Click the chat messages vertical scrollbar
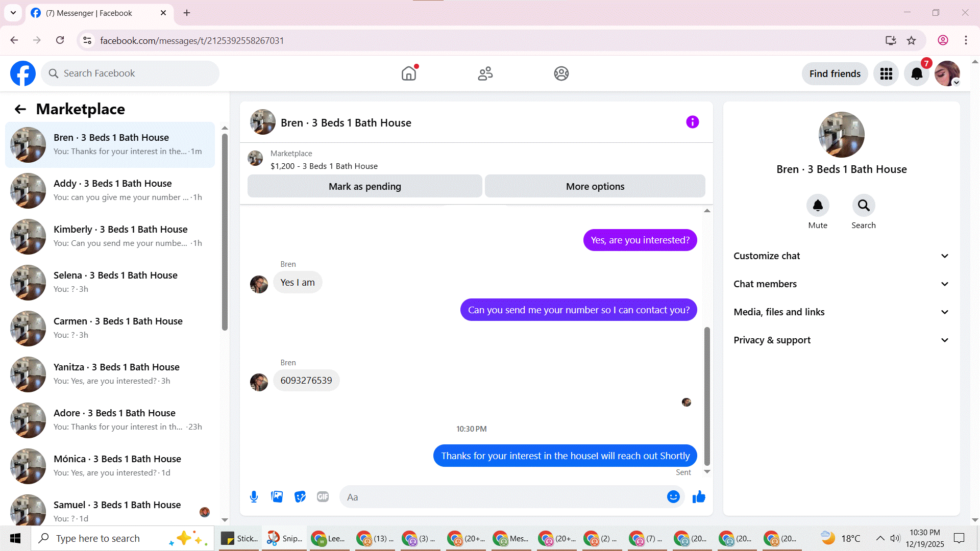Image resolution: width=980 pixels, height=551 pixels. tap(707, 395)
